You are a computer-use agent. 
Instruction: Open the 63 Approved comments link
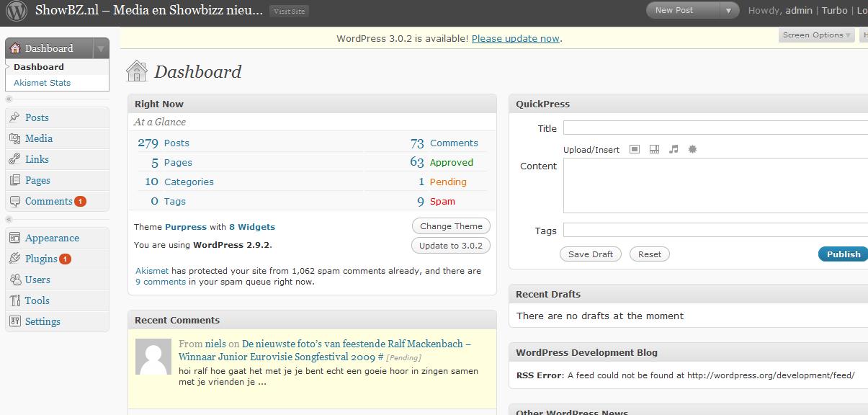click(x=442, y=162)
